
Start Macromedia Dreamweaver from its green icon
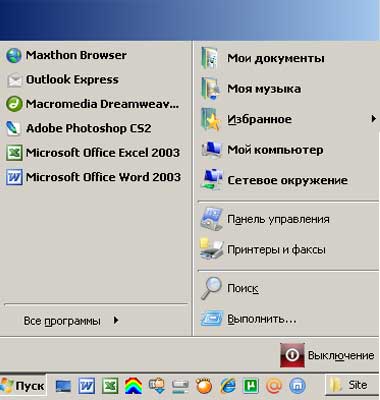(14, 104)
